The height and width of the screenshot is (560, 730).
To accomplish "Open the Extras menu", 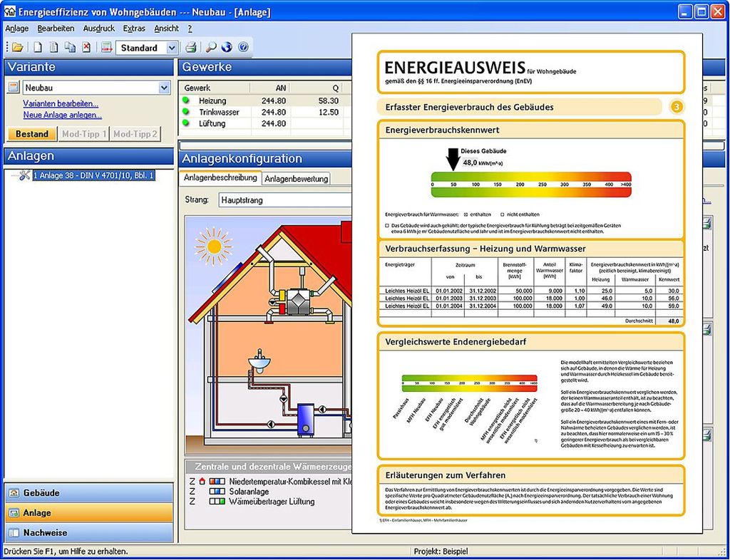I will point(134,28).
